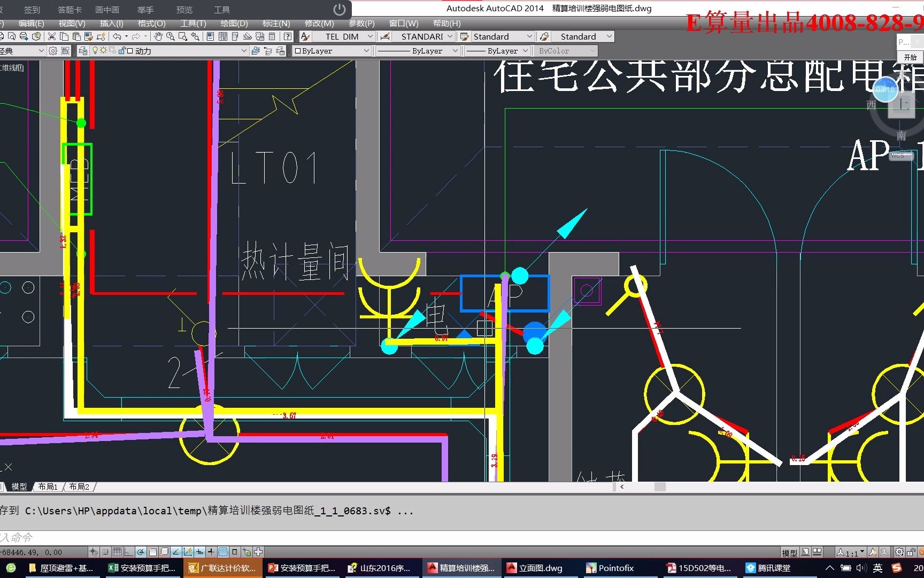The height and width of the screenshot is (578, 924).
Task: Open the 格式(O) menu
Action: click(151, 23)
